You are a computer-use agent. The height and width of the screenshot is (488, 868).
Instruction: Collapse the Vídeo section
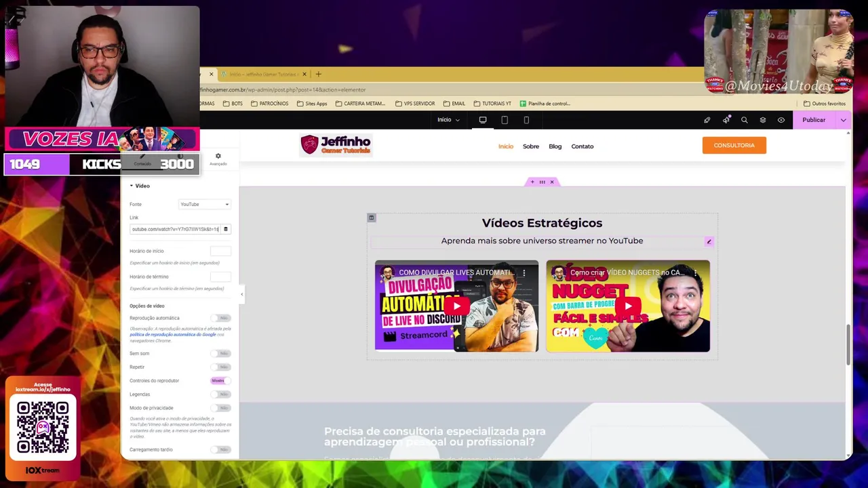pyautogui.click(x=140, y=186)
